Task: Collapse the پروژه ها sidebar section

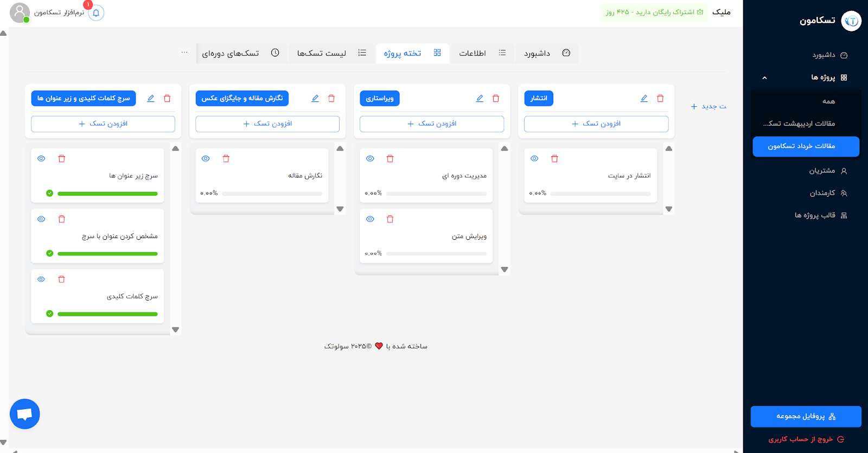Action: (x=764, y=78)
